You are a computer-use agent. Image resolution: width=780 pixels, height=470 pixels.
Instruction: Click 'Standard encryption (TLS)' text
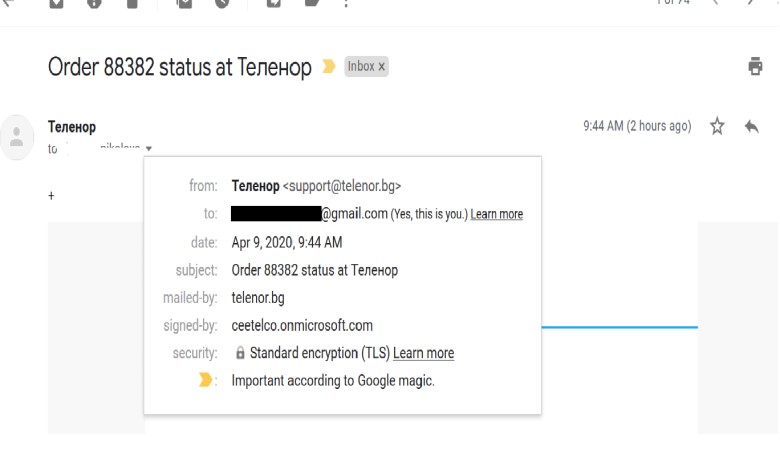pos(320,353)
